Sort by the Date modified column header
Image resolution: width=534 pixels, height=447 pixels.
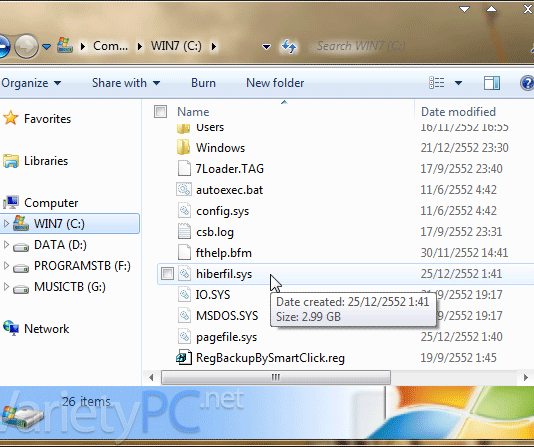coord(458,112)
